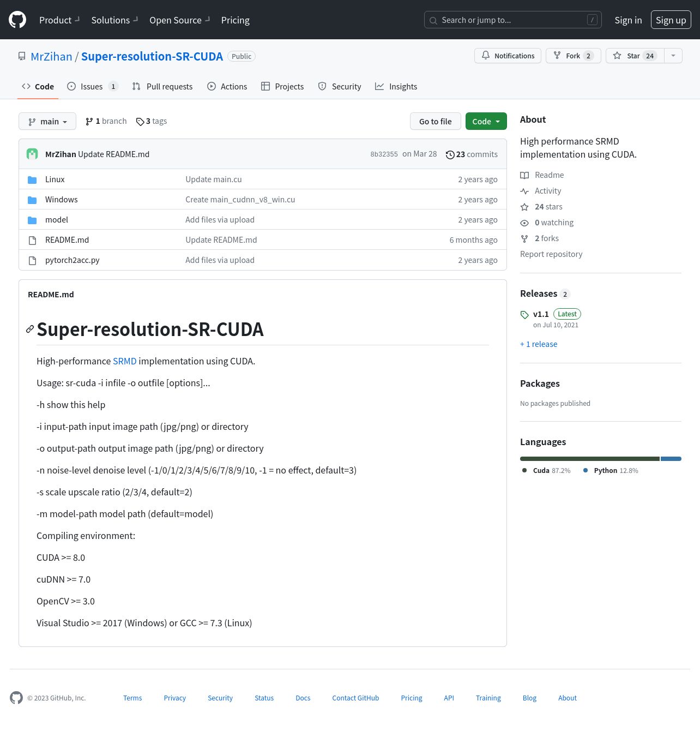
Task: Switch to the Code tab
Action: [38, 86]
